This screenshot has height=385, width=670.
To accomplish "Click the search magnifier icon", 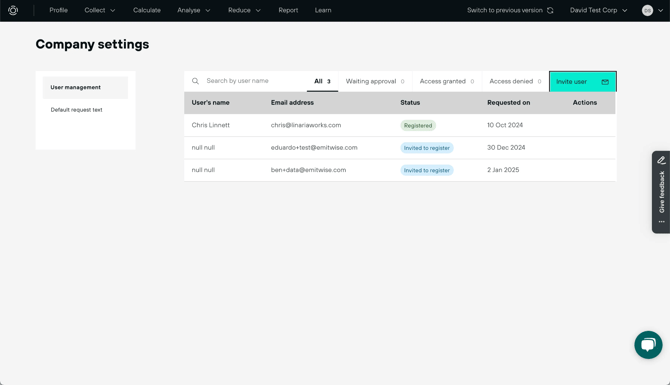I will click(195, 81).
